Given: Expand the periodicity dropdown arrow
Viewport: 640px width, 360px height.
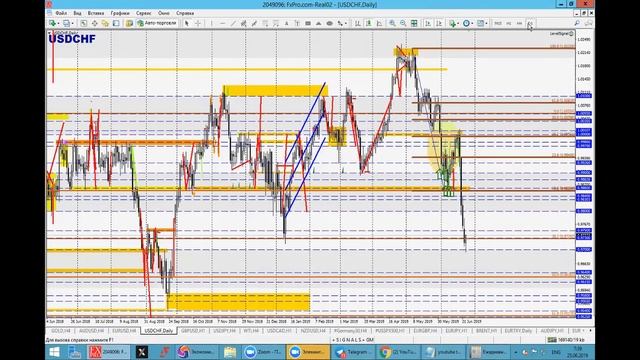Looking at the screenshot, I should click(472, 24).
